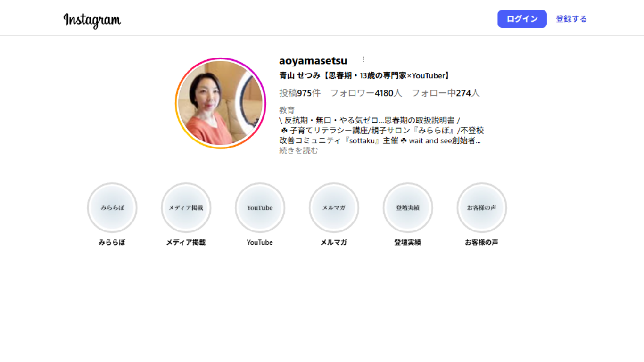Click the Instagram logo
Viewport: 644px width, 362px height.
tap(92, 20)
